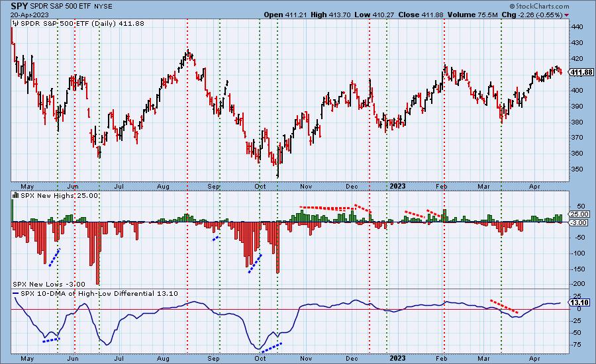Click the bold '2023' label beneath the price panel
Viewport: 596px width, 364px height.
pyautogui.click(x=397, y=186)
